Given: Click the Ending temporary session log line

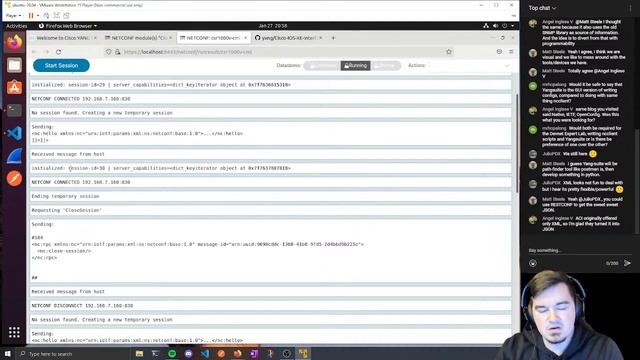Looking at the screenshot, I should click(270, 196).
